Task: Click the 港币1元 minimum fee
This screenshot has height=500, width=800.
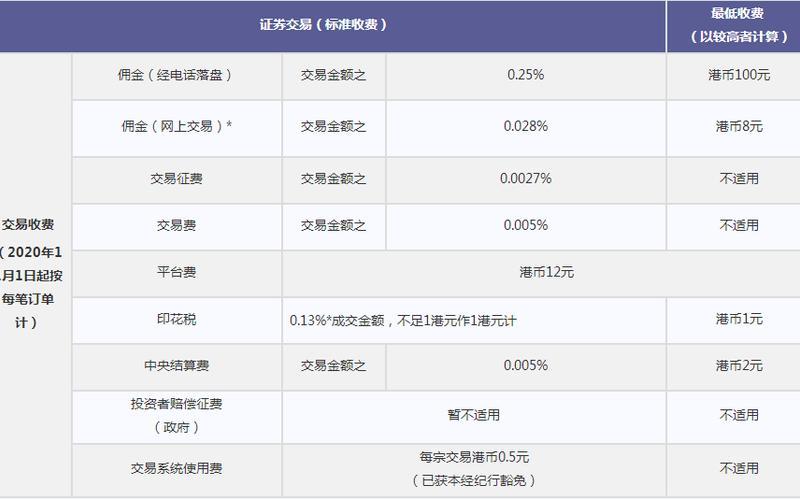Action: click(739, 319)
